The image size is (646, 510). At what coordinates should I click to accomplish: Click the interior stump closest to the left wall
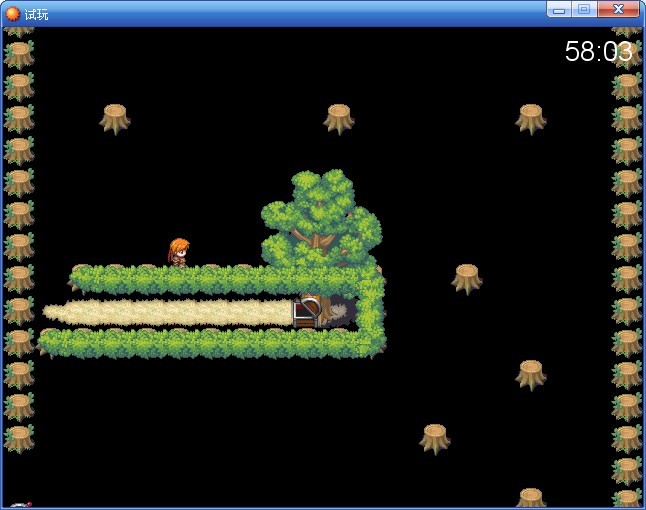[115, 119]
